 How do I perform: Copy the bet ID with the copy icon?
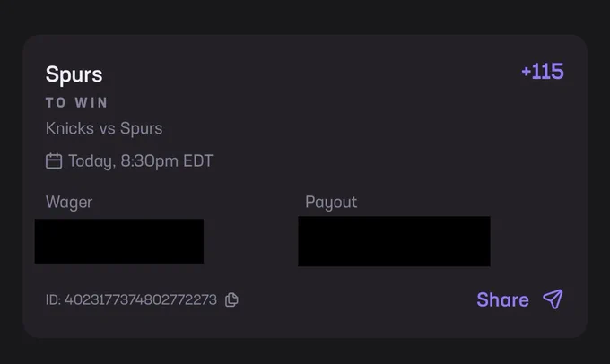[x=231, y=299]
